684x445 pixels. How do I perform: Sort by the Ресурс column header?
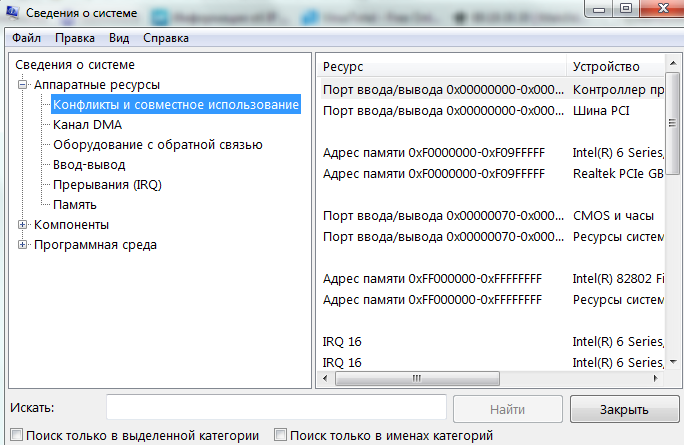[x=441, y=66]
